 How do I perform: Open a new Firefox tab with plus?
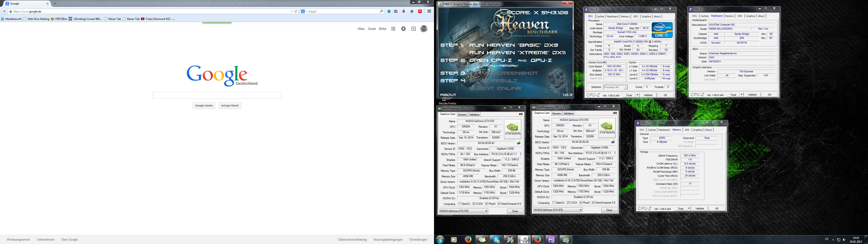click(55, 3)
